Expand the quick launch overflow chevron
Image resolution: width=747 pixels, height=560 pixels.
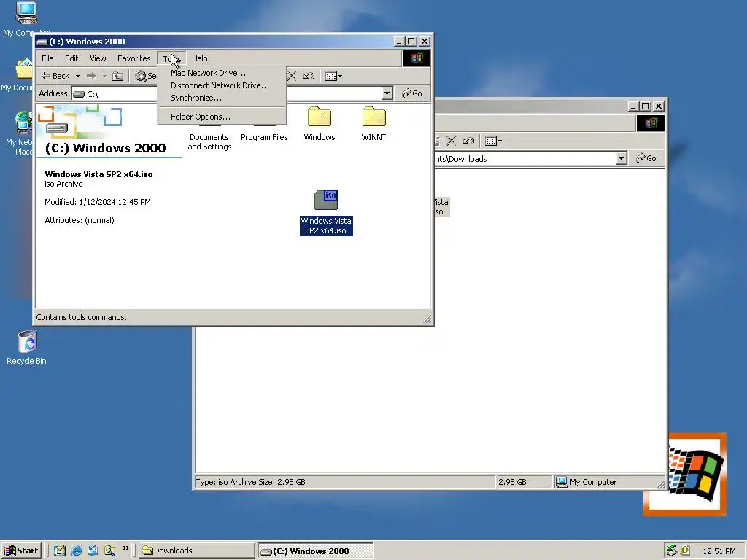coord(125,548)
